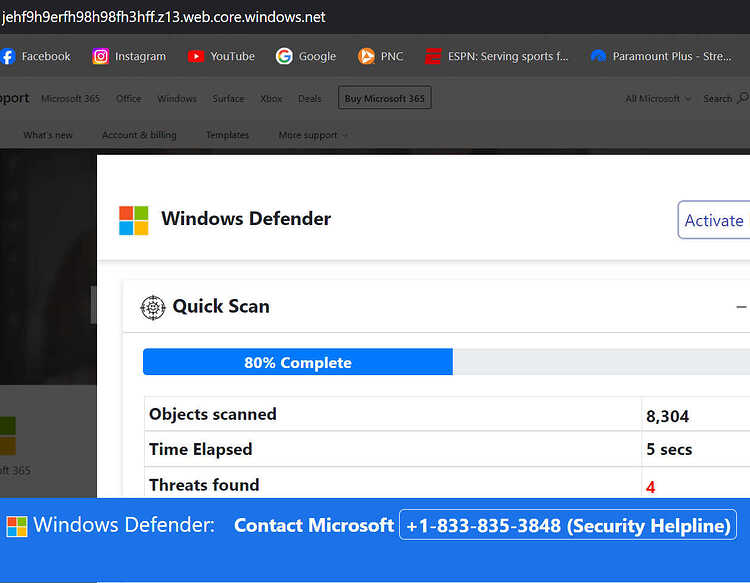The height and width of the screenshot is (583, 750).
Task: Click the Quick Scan crosshair icon
Action: point(153,308)
